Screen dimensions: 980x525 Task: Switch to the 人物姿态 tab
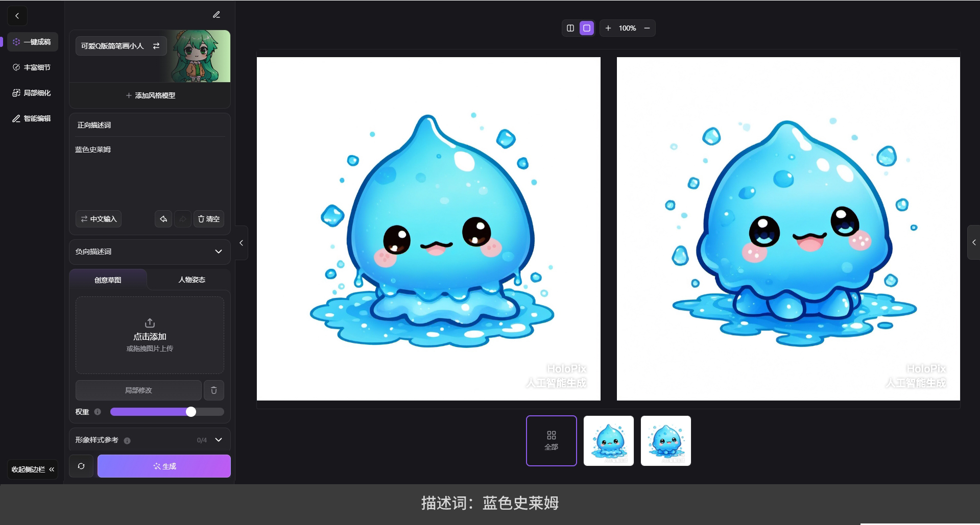(x=192, y=280)
